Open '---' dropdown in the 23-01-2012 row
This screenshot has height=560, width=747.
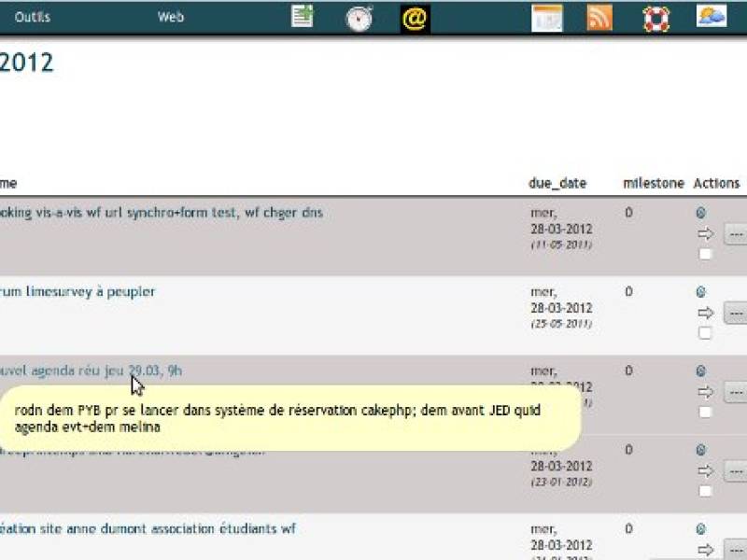coord(735,471)
